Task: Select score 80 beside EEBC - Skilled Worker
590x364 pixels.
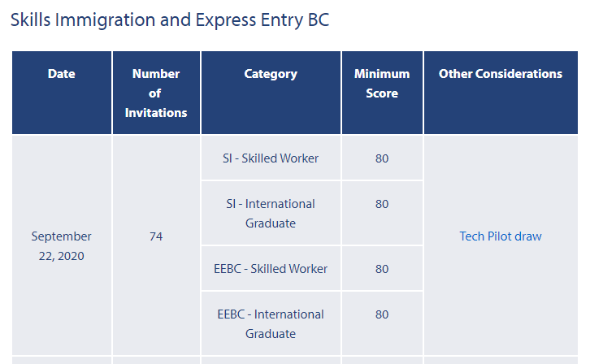Action: (382, 269)
